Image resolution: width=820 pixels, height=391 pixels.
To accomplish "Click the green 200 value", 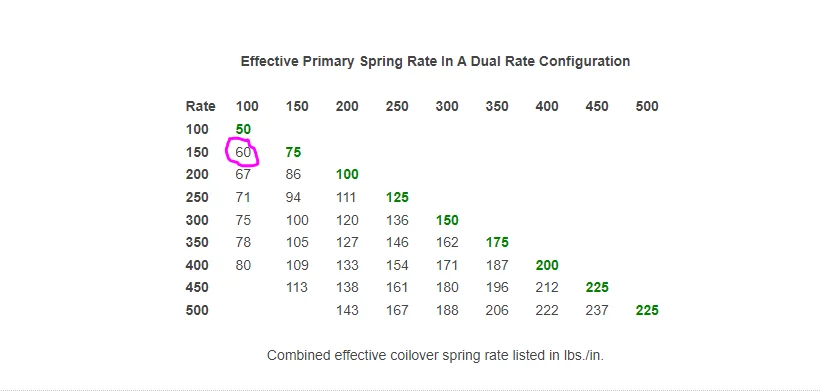I will click(547, 266).
